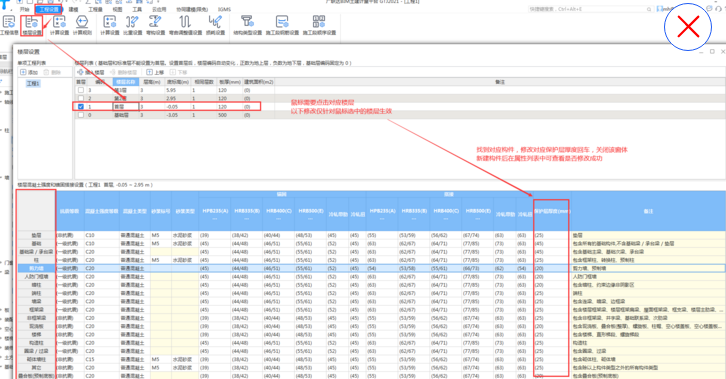
Task: Open the 协同建模(限免) tab
Action: click(192, 9)
